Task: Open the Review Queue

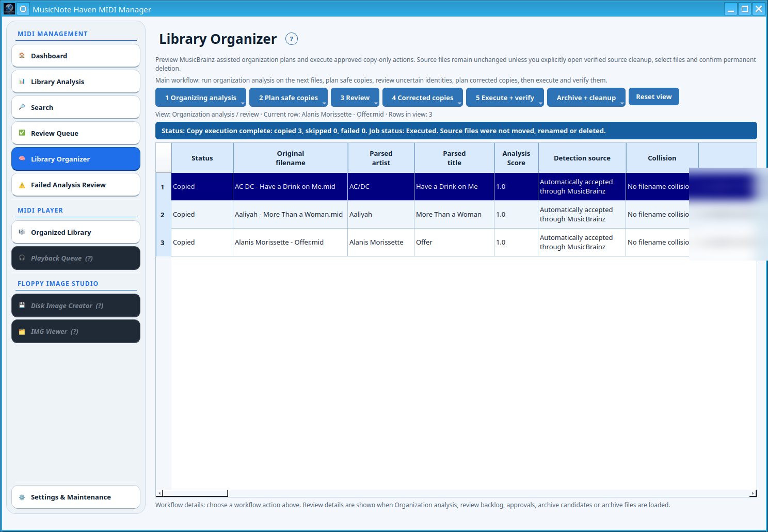Action: [76, 133]
